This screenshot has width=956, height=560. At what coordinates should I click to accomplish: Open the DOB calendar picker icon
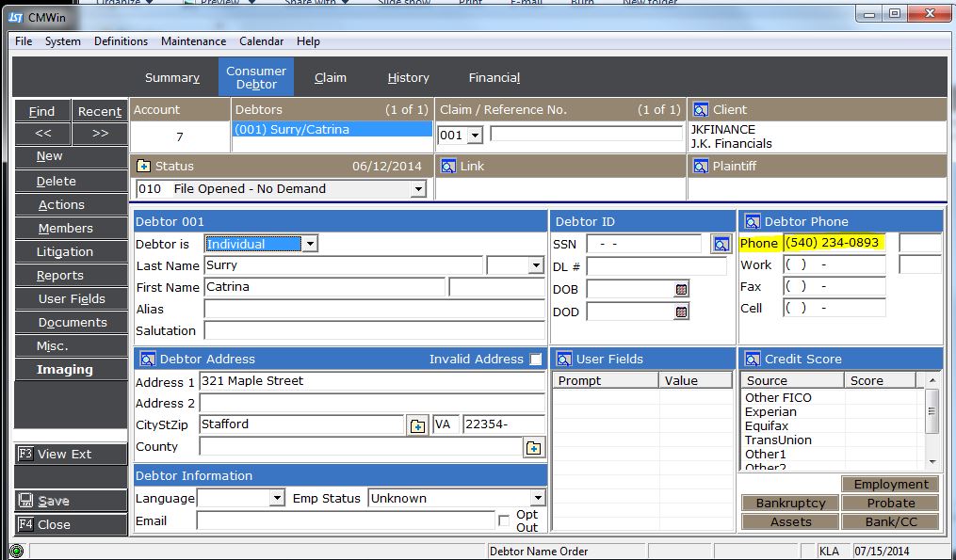click(682, 289)
